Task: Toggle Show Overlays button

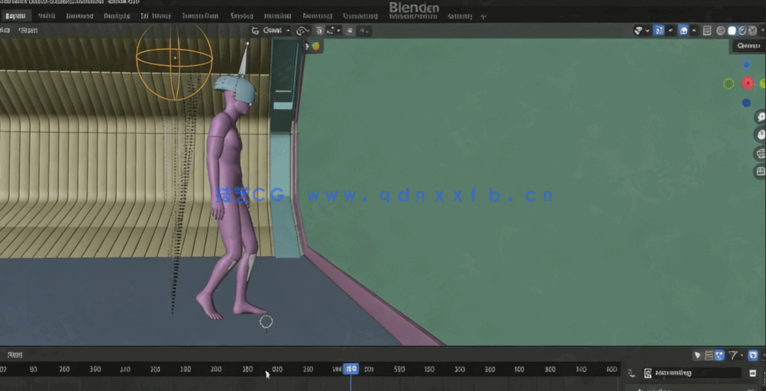Action: click(683, 31)
